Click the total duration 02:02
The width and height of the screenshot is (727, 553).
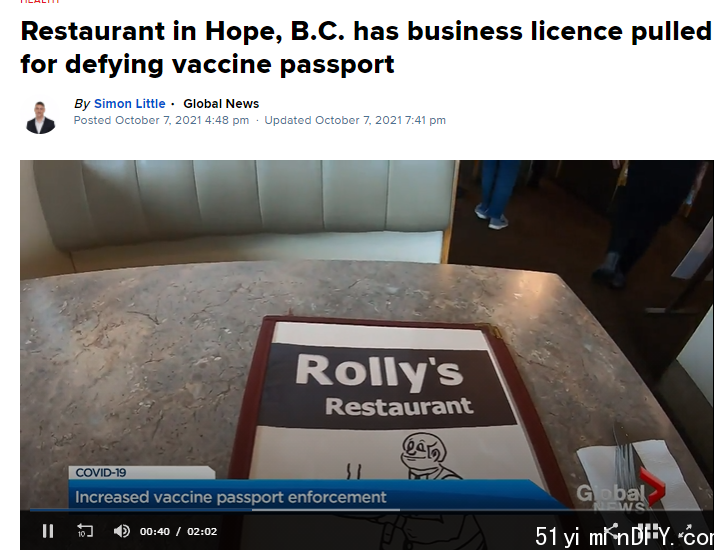click(x=202, y=531)
